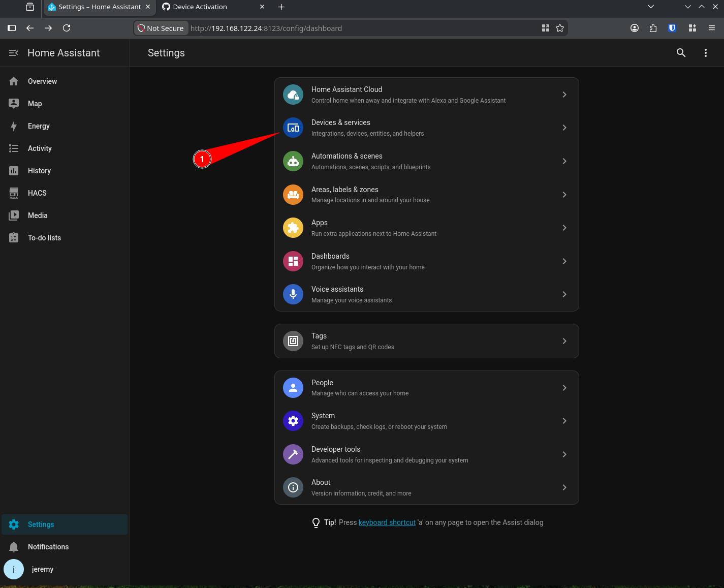Open the Map sidebar icon
Image resolution: width=724 pixels, height=588 pixels.
(x=14, y=104)
